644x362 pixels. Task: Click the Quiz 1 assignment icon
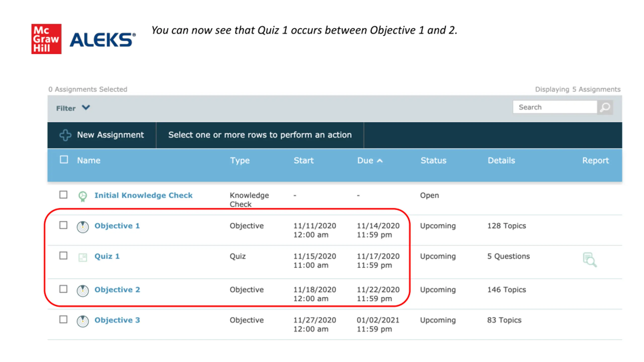(83, 257)
